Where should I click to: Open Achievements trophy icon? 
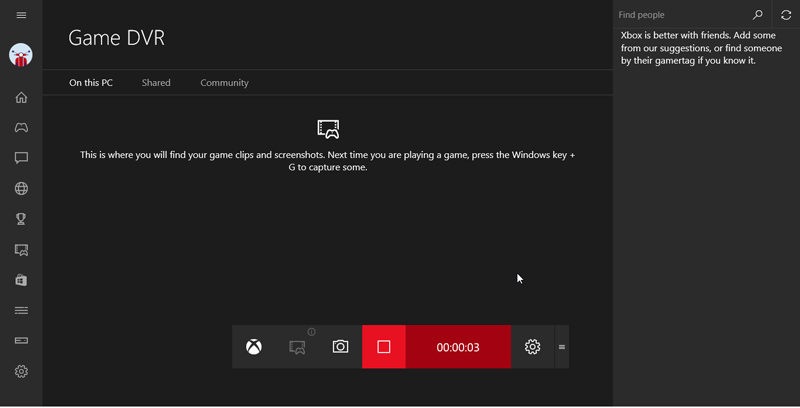click(x=21, y=219)
